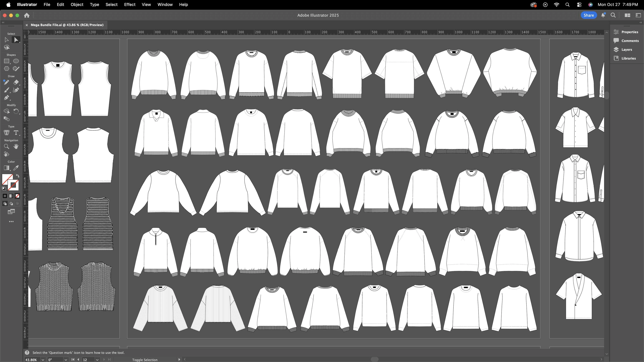
Task: Open the zoom level dropdown
Action: pyautogui.click(x=43, y=360)
